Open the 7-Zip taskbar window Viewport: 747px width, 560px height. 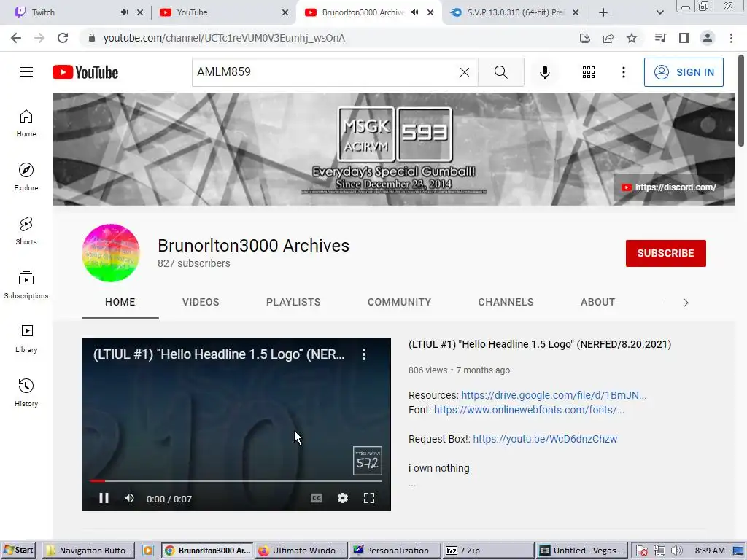(487, 551)
